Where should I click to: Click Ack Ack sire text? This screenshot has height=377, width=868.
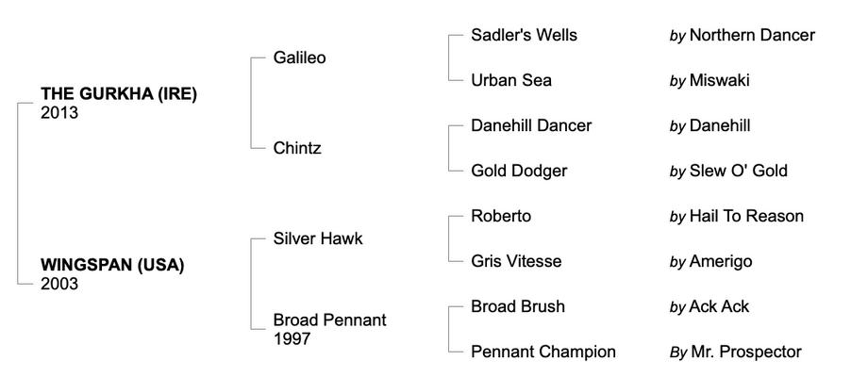click(719, 306)
